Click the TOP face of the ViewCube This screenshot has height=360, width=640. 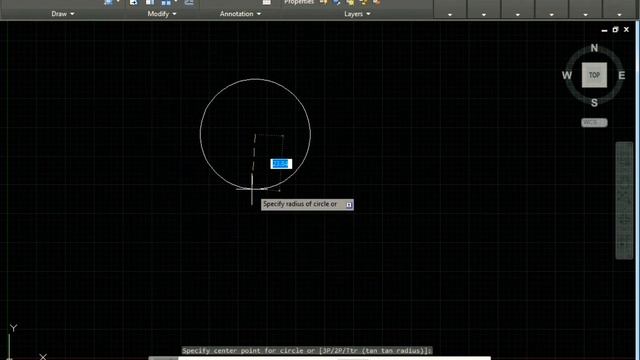(594, 75)
